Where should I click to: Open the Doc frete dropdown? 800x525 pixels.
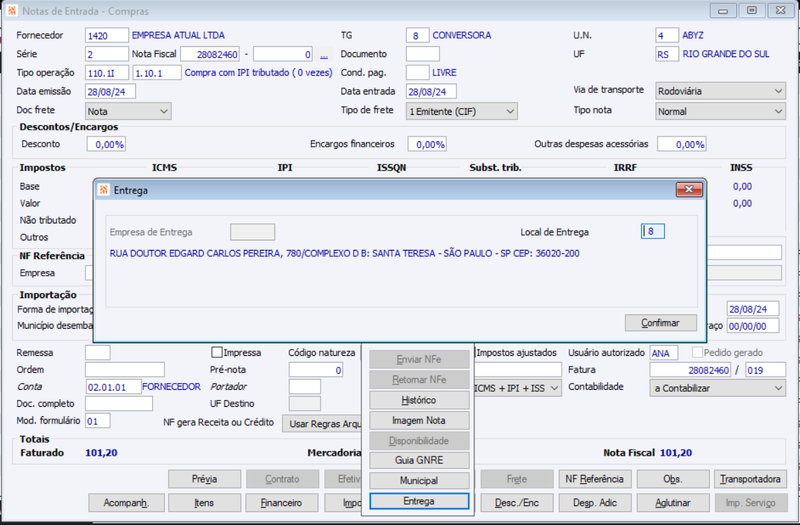point(128,111)
